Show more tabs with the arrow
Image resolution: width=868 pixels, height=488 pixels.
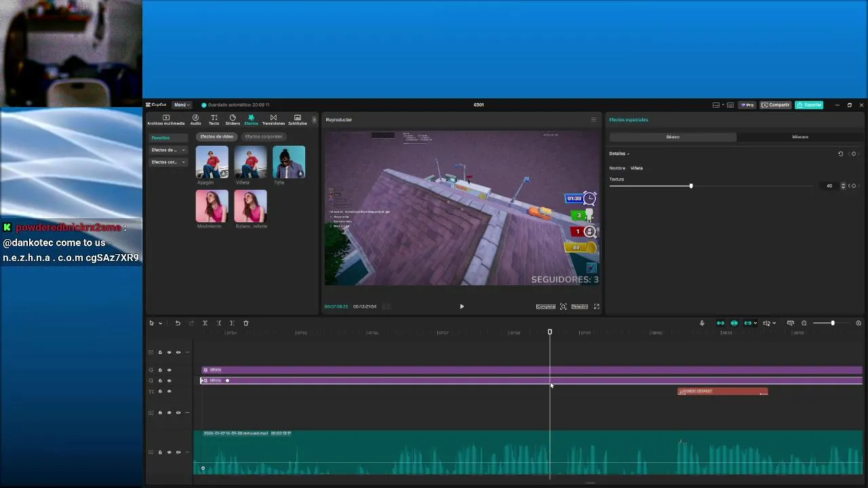pos(314,120)
